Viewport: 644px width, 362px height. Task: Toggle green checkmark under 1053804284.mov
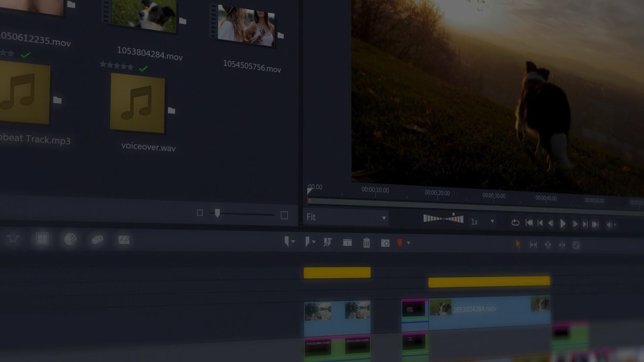pos(143,69)
